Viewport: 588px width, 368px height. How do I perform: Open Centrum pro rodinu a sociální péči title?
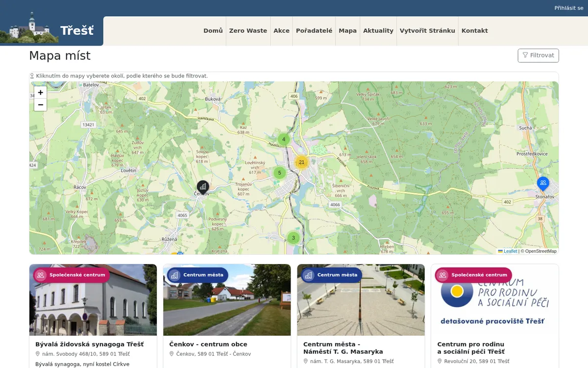[x=471, y=348]
